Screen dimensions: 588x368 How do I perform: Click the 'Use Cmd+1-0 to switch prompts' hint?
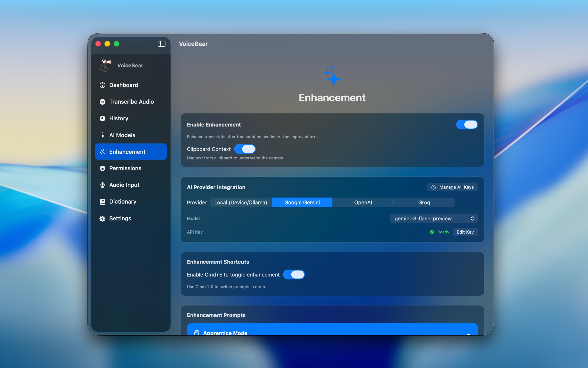point(226,287)
